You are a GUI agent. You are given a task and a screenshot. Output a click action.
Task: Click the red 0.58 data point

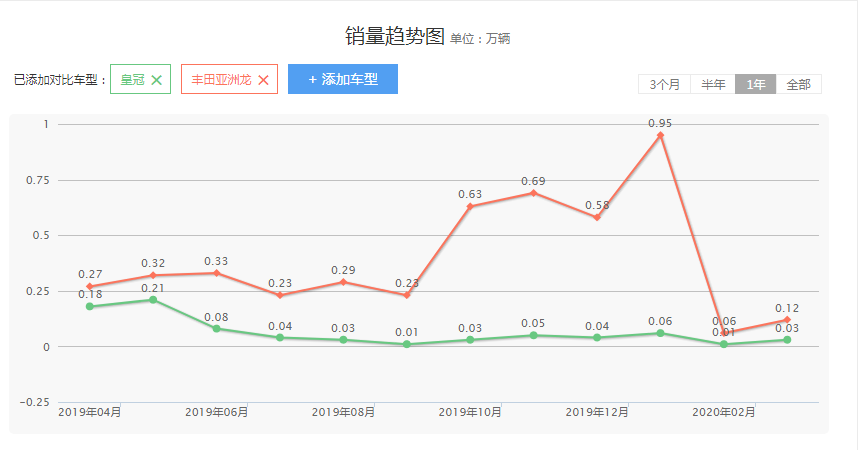(597, 218)
